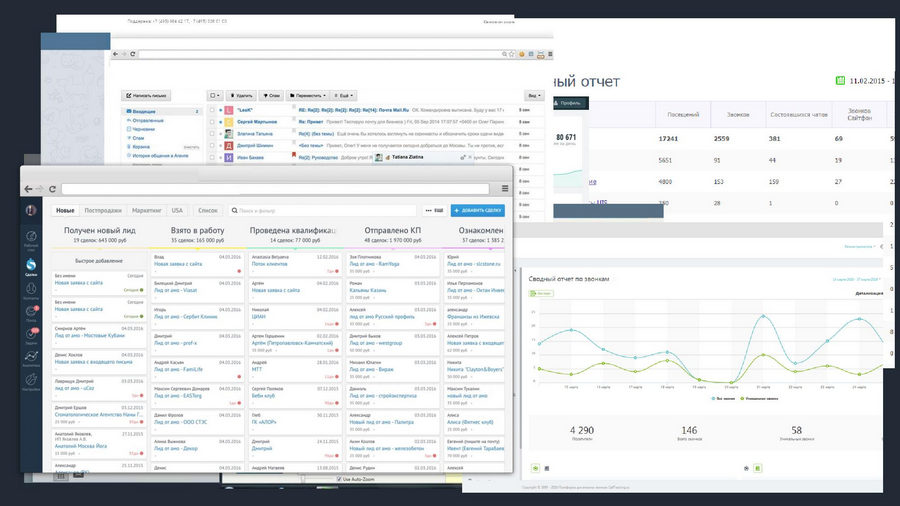
Task: Select the Новые tab in CRM
Action: [65, 211]
